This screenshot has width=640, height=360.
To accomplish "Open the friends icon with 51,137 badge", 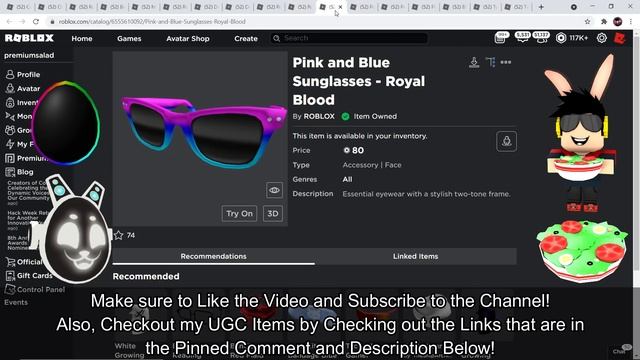I will click(541, 38).
